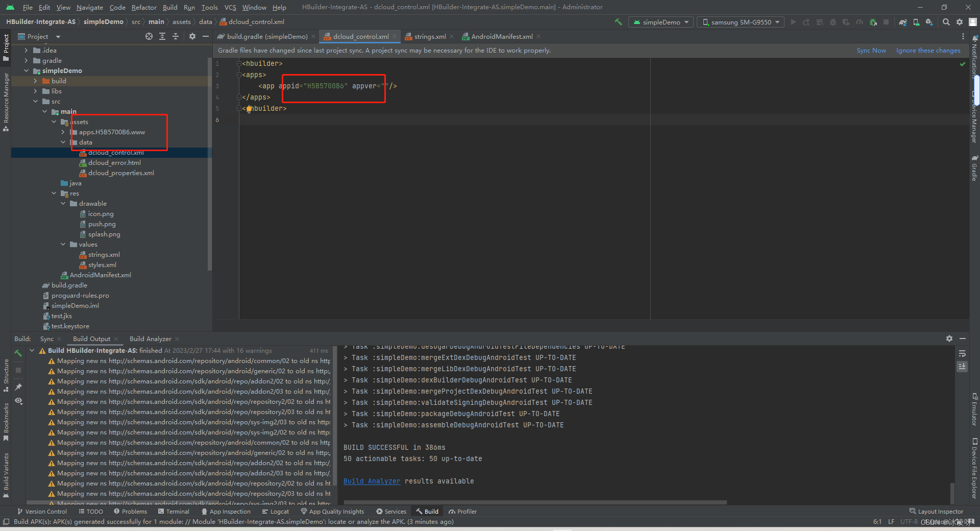Open the Navigate menu

tap(90, 7)
